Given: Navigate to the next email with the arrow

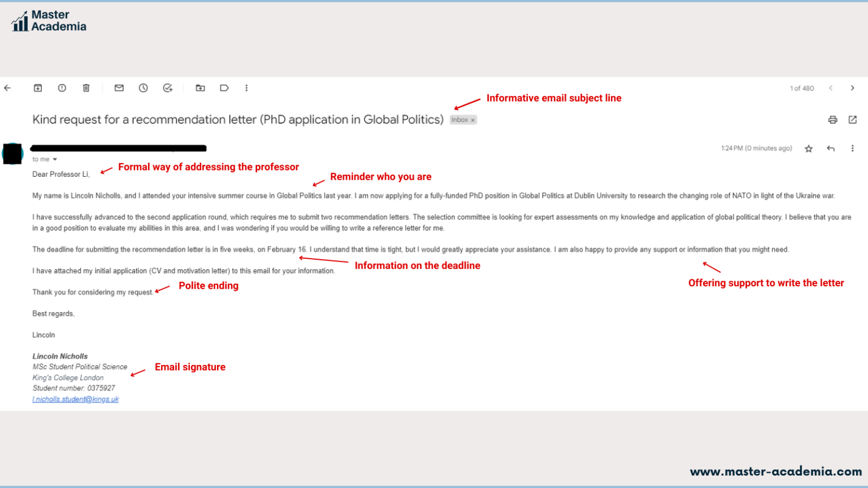Looking at the screenshot, I should [852, 88].
